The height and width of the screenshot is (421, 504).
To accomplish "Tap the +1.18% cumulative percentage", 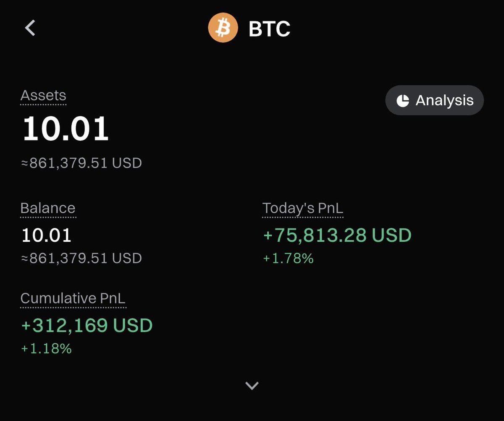I will (46, 348).
